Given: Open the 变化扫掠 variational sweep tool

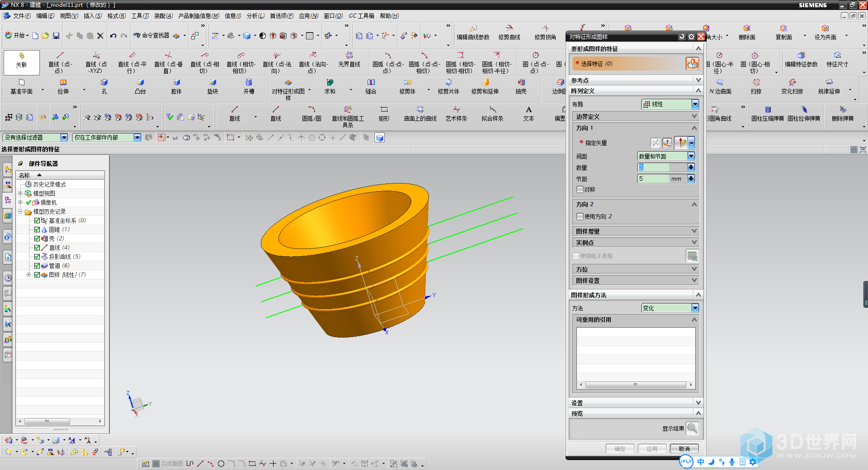Looking at the screenshot, I should (x=792, y=86).
